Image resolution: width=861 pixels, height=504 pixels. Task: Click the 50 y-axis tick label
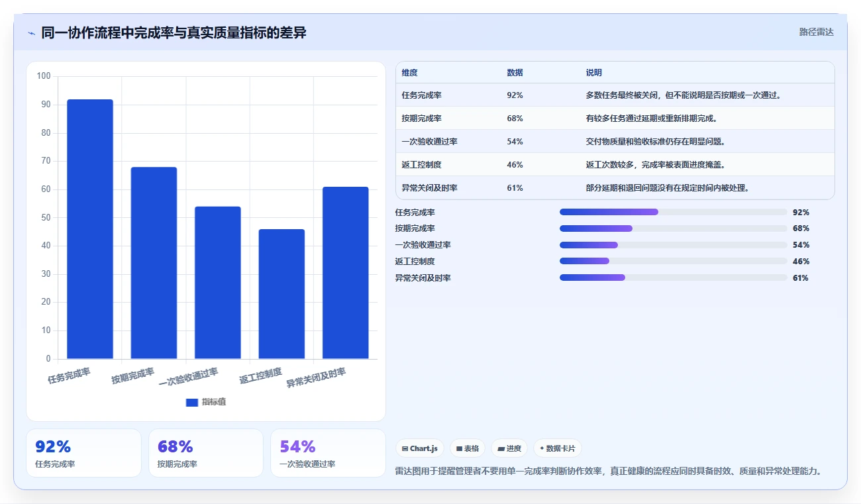[x=46, y=217]
